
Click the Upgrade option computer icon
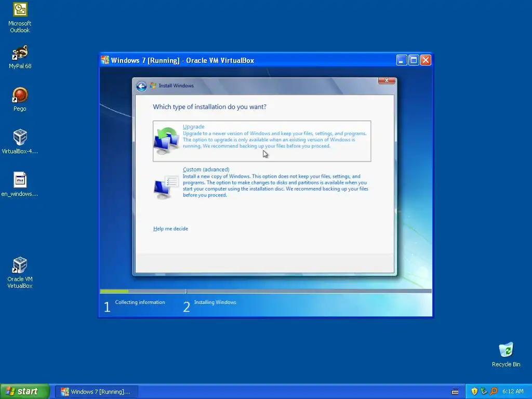(x=167, y=140)
